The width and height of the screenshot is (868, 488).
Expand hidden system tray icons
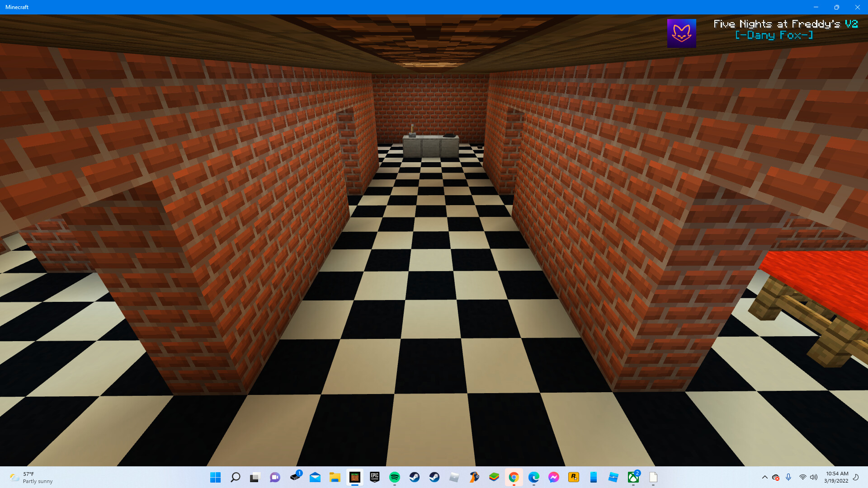[x=764, y=477]
